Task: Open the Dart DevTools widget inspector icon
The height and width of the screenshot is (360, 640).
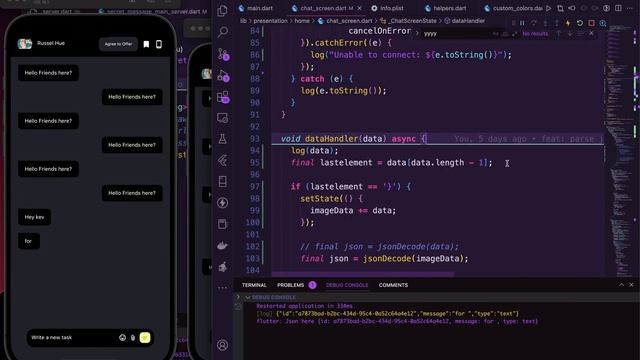Action: point(603,23)
